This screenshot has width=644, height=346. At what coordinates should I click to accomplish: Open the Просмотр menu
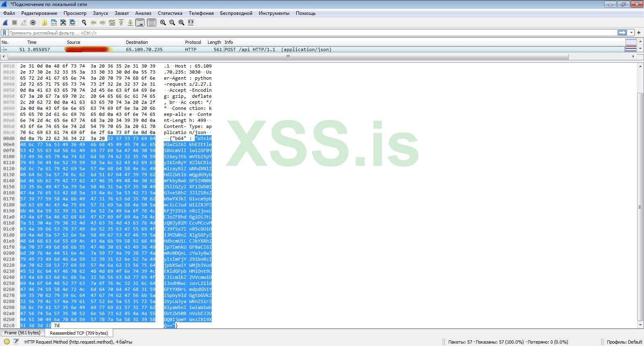tap(75, 13)
